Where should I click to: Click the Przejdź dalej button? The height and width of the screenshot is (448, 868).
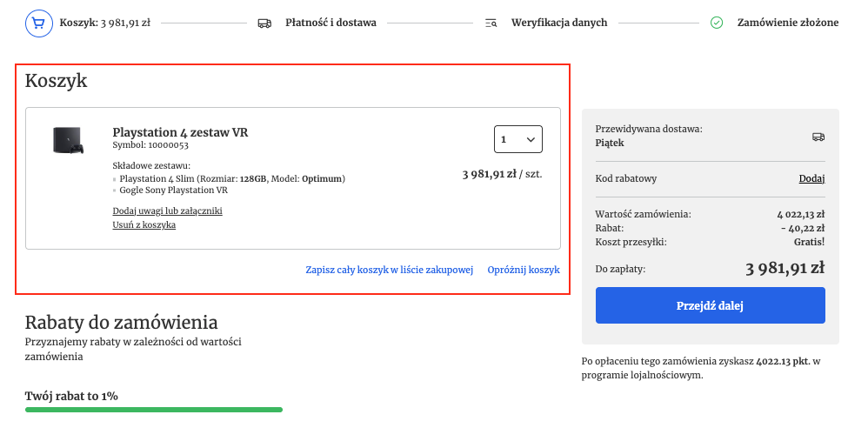click(711, 305)
